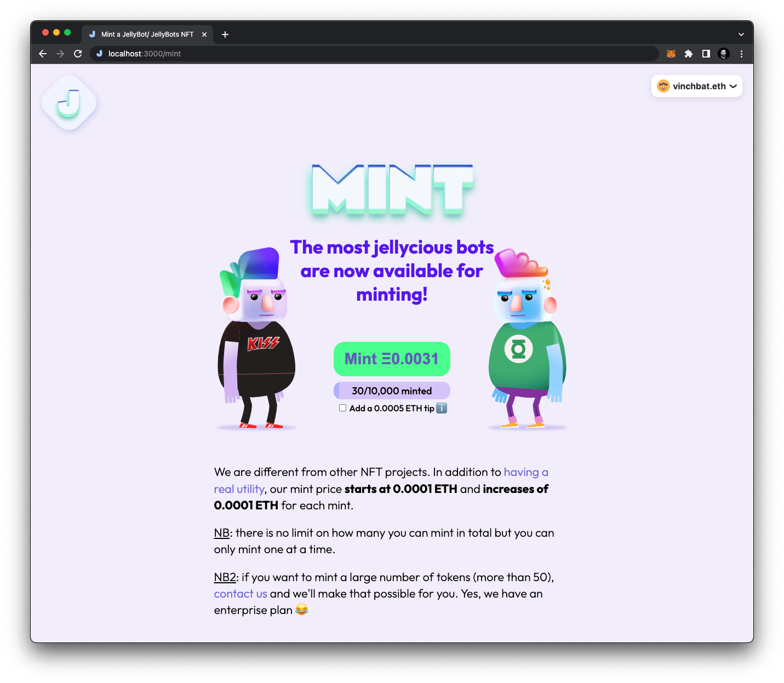
Task: Open the 'having a real utility' link
Action: click(x=526, y=472)
